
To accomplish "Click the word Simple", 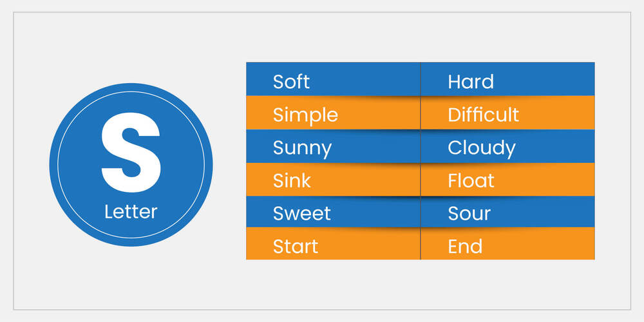I will (x=305, y=115).
